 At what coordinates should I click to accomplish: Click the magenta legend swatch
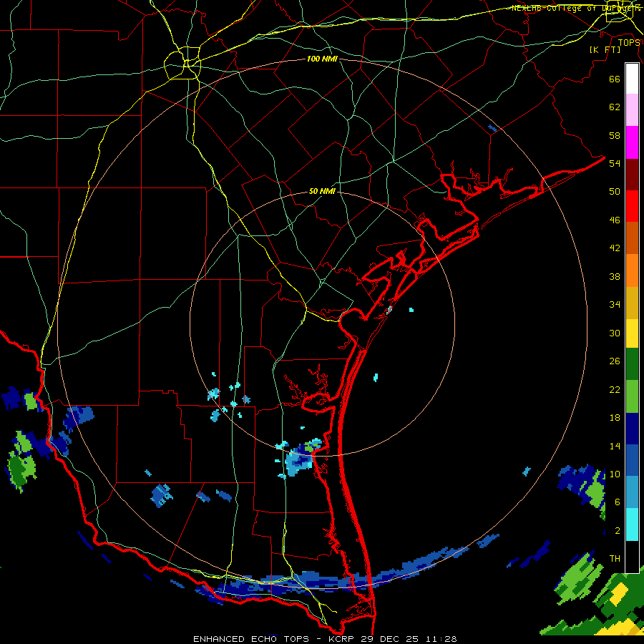(x=632, y=142)
